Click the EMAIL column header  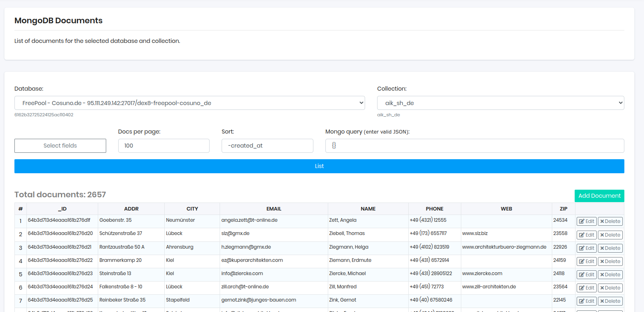274,209
